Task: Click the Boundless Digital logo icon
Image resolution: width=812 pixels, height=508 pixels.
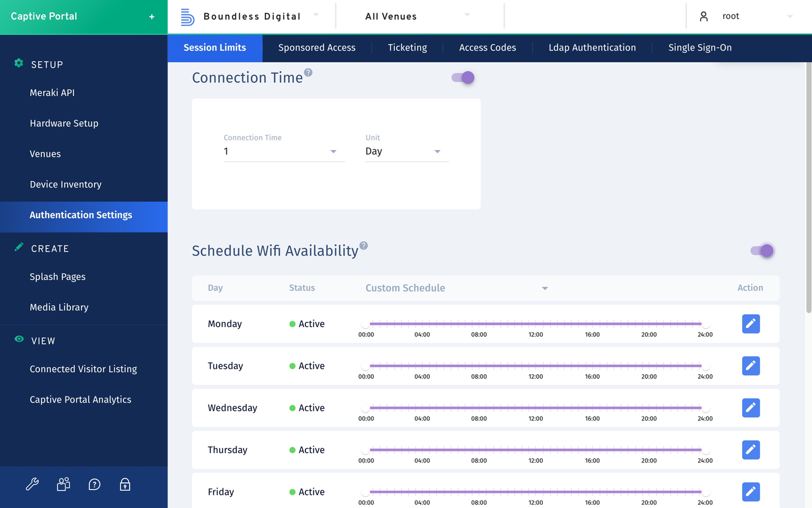Action: [x=187, y=16]
